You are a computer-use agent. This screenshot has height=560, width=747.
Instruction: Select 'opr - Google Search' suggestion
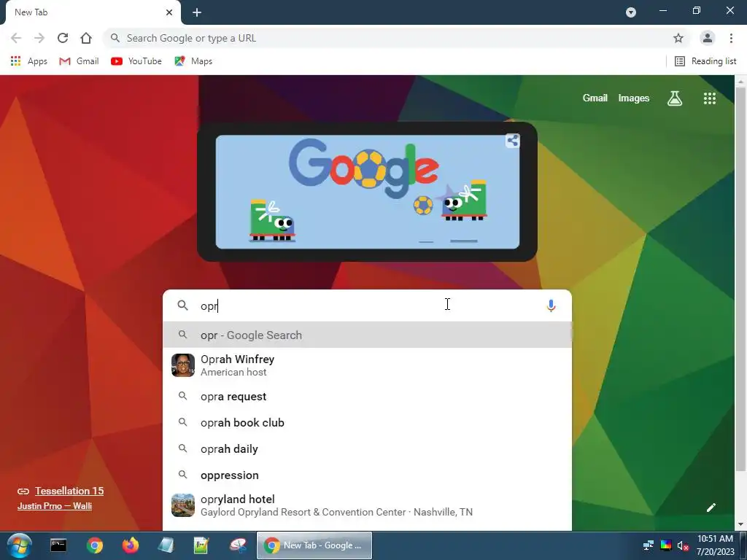(367, 335)
